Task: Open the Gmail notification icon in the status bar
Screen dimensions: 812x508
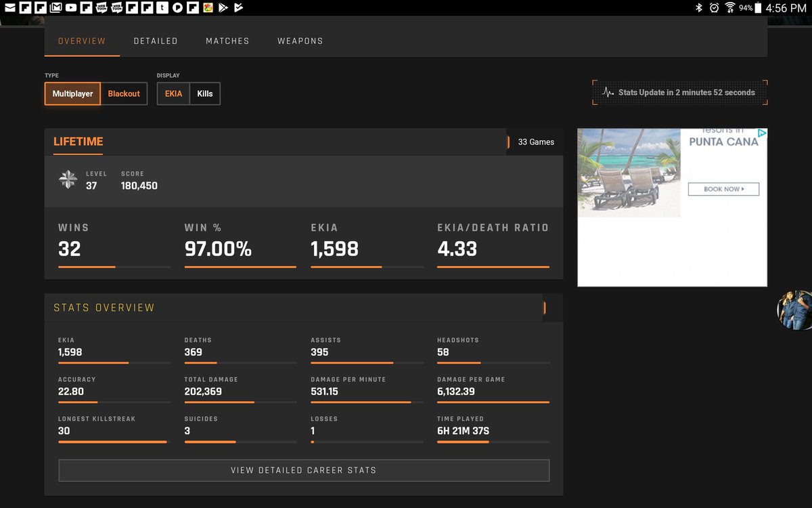Action: (54, 7)
